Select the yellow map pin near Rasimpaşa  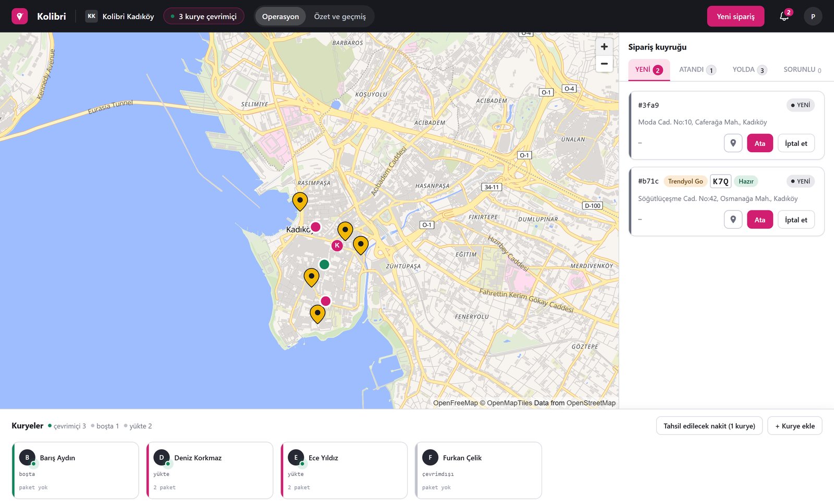(300, 201)
